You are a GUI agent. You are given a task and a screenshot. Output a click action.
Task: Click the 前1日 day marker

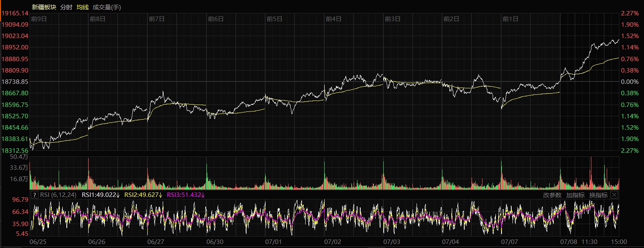(x=510, y=19)
